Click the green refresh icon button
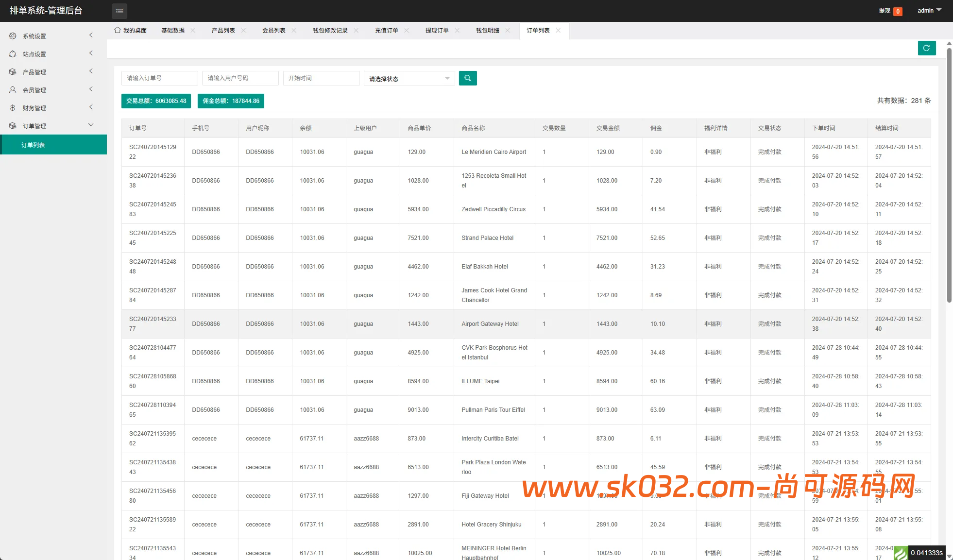This screenshot has width=953, height=560. pyautogui.click(x=926, y=48)
